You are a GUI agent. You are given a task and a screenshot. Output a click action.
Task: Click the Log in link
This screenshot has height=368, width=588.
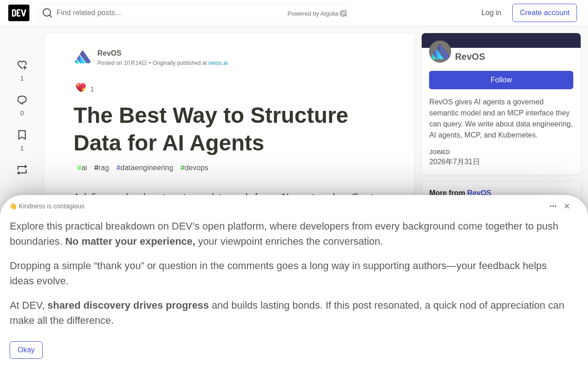point(491,13)
